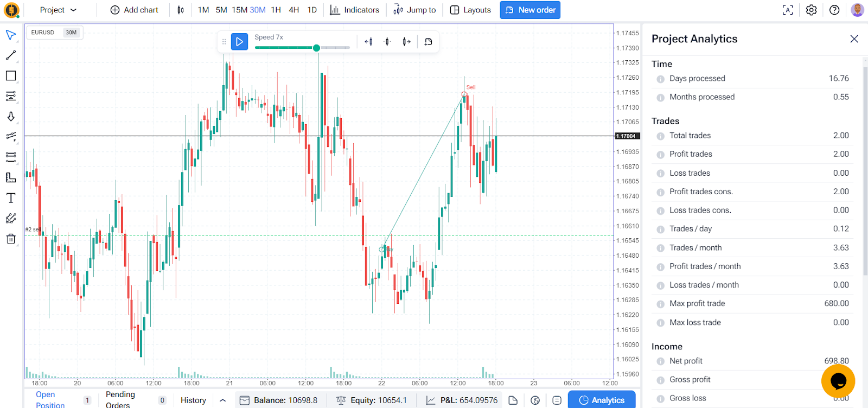
Task: Click the Speed 7x slider handle
Action: (x=316, y=48)
